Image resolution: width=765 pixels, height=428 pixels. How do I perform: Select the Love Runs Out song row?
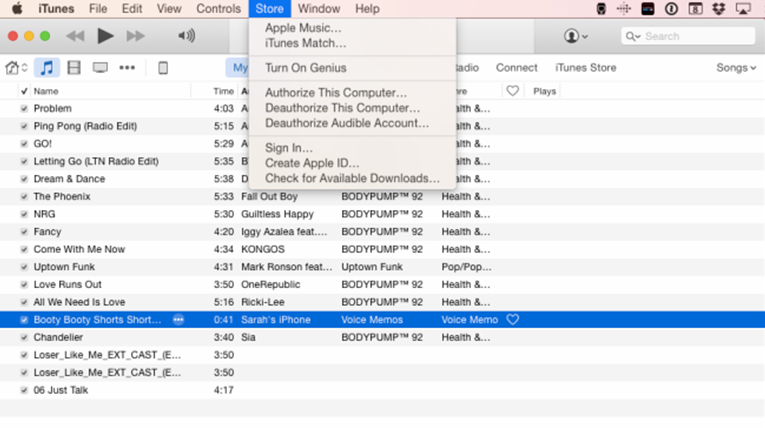(x=382, y=285)
